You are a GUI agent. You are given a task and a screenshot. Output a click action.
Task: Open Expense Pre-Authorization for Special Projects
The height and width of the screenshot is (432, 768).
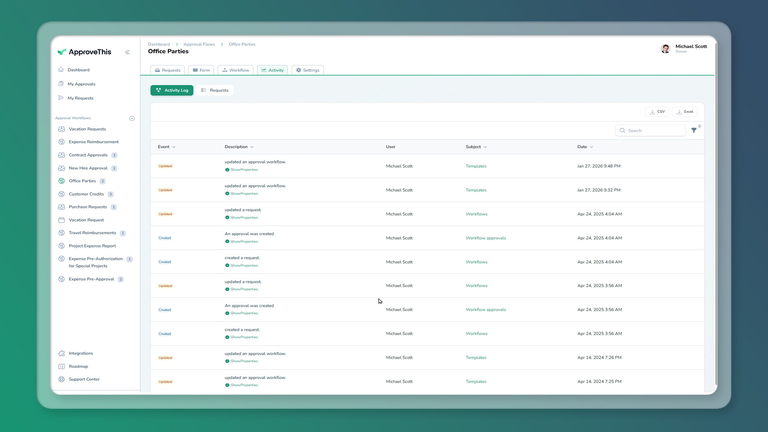pos(95,262)
